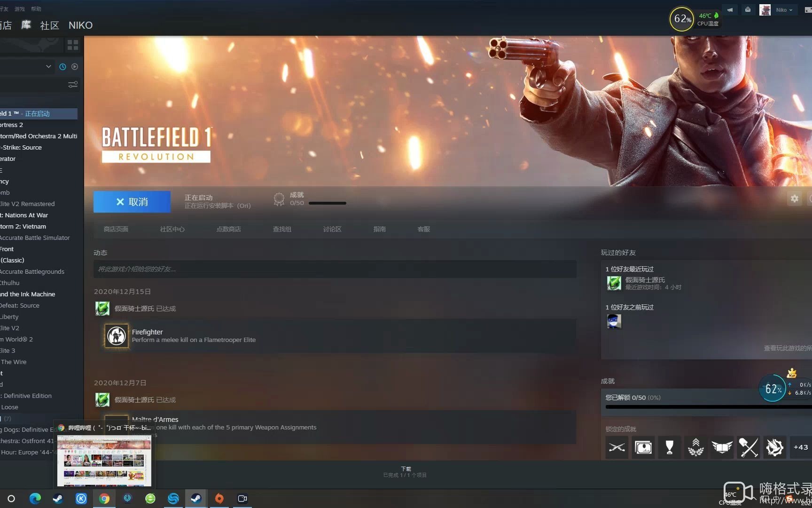Click 您已解锁 0/50 achievements progress bar
Viewport: 812px width, 508px height.
coord(709,407)
